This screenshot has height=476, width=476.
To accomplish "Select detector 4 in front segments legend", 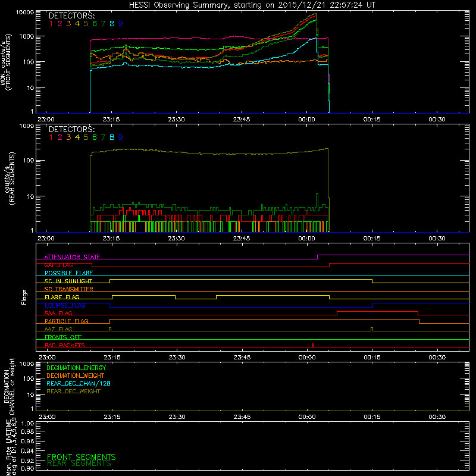I will [x=77, y=24].
